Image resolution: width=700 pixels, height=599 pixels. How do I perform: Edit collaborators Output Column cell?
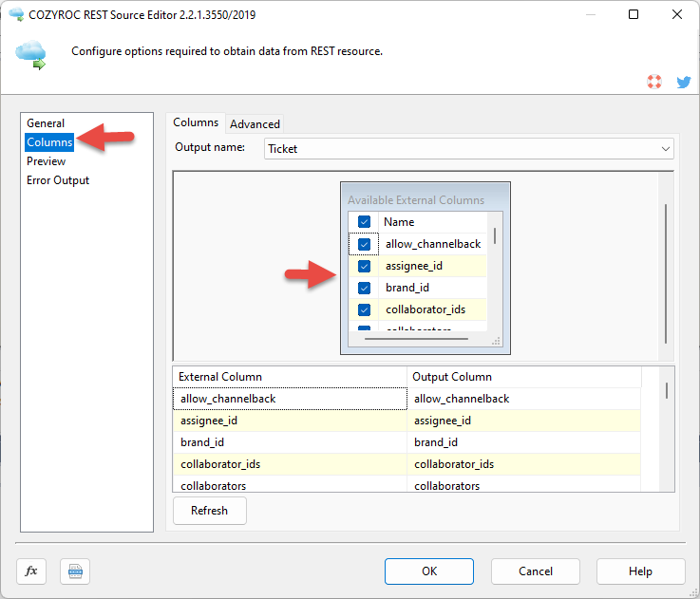point(524,484)
